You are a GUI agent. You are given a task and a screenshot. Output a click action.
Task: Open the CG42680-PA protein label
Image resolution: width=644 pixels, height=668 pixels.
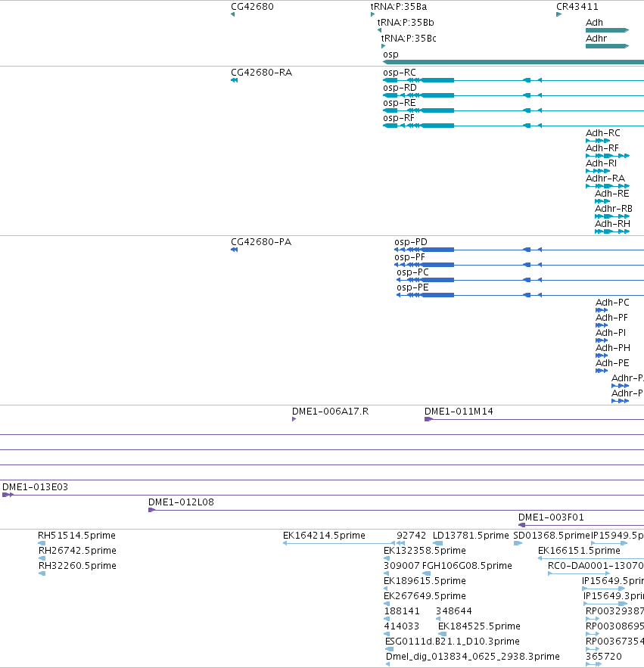click(x=261, y=242)
